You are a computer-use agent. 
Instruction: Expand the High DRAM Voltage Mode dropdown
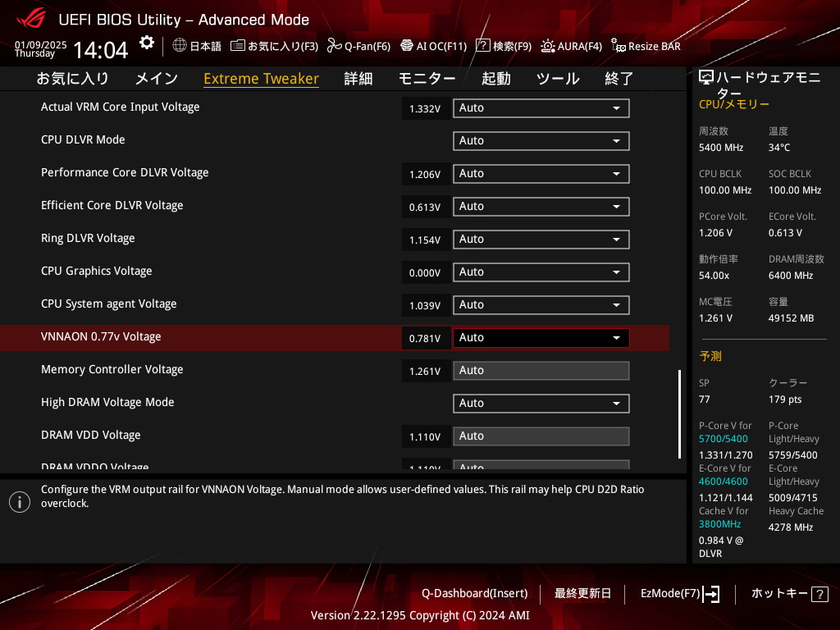tap(541, 404)
